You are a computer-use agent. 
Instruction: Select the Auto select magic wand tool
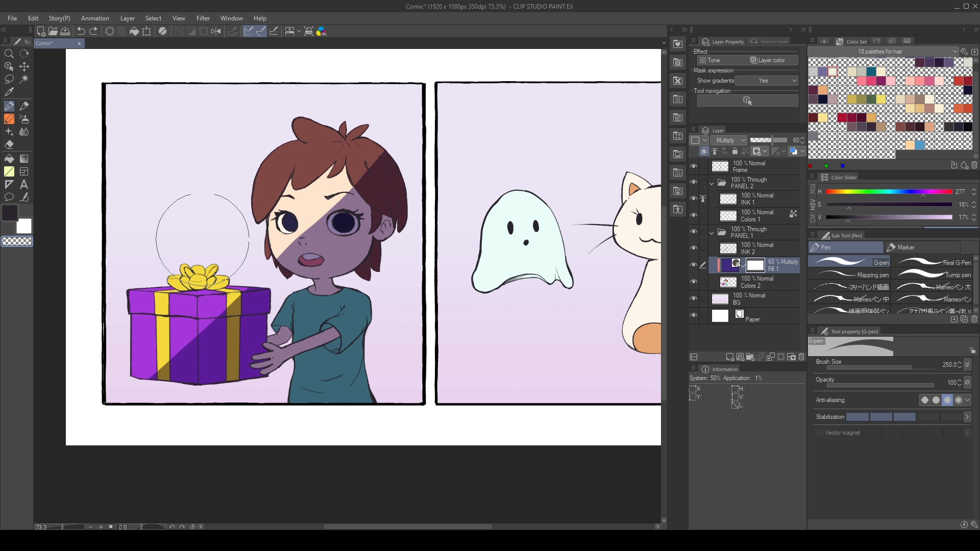(24, 79)
